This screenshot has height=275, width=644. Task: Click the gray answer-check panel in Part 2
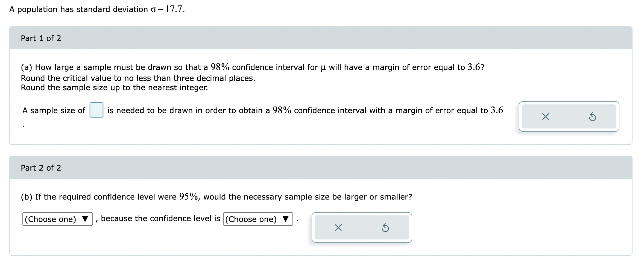point(362,227)
